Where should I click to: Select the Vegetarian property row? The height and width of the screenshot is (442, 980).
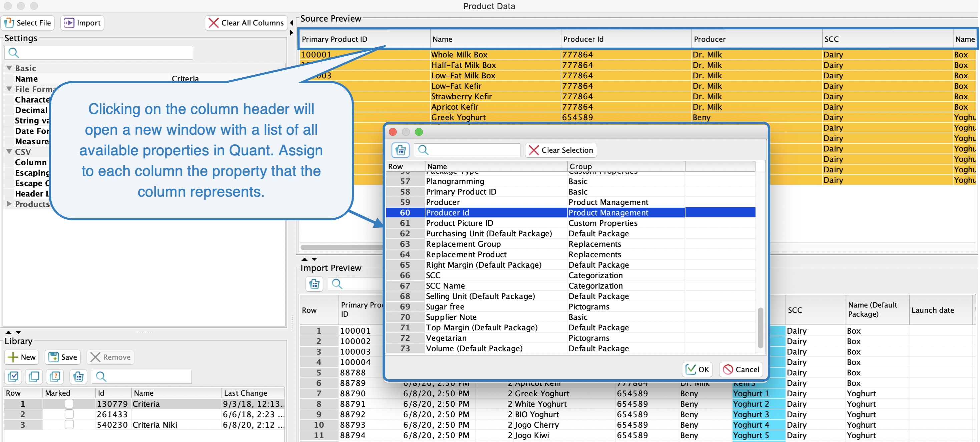pyautogui.click(x=570, y=338)
